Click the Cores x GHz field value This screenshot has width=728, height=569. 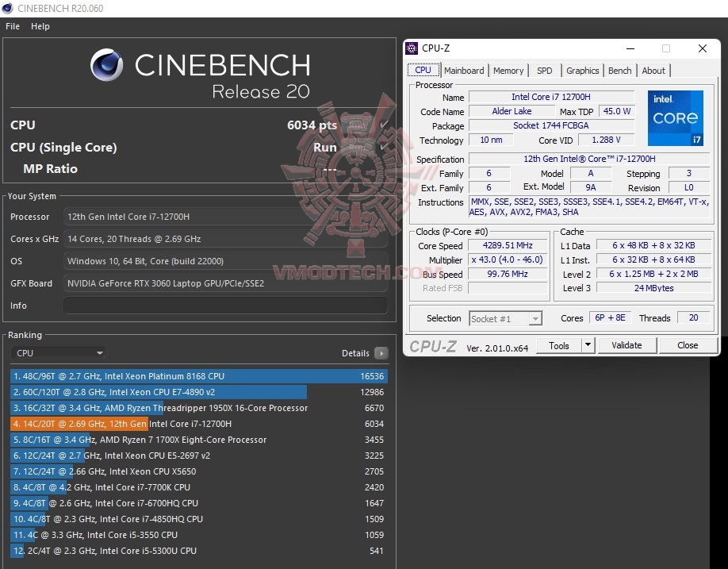(x=225, y=239)
